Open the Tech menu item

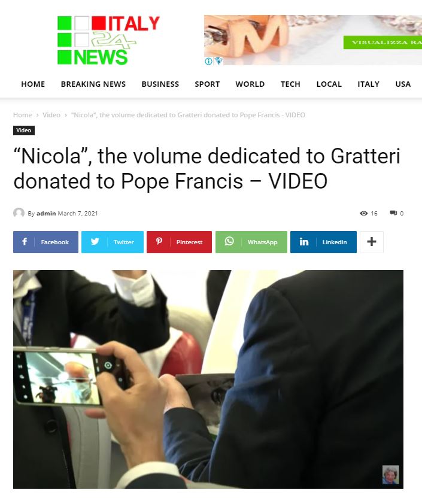(x=290, y=84)
